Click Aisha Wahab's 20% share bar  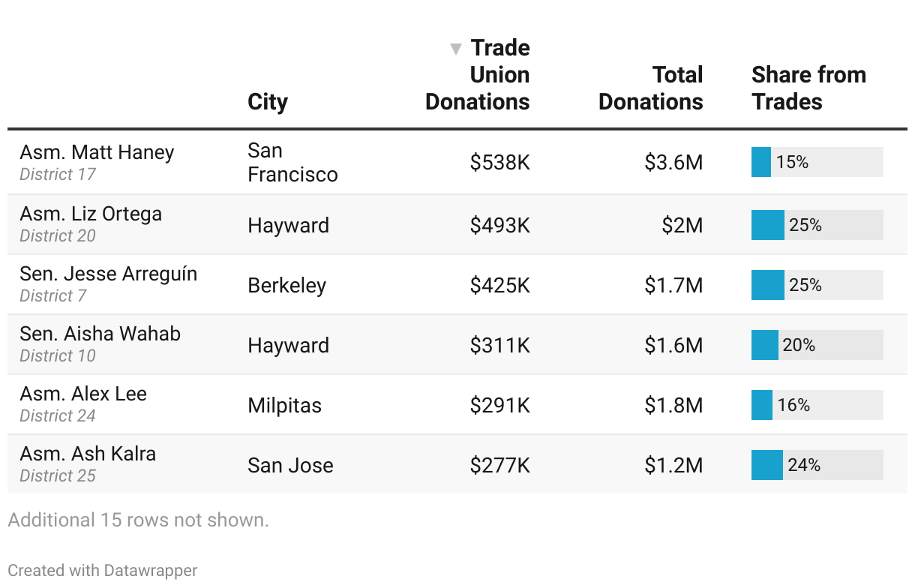(765, 345)
